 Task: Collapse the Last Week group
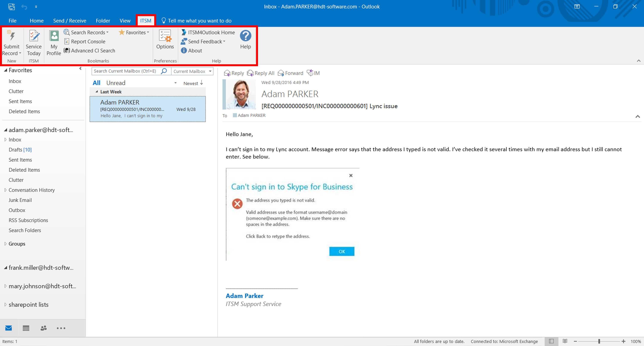coord(96,92)
